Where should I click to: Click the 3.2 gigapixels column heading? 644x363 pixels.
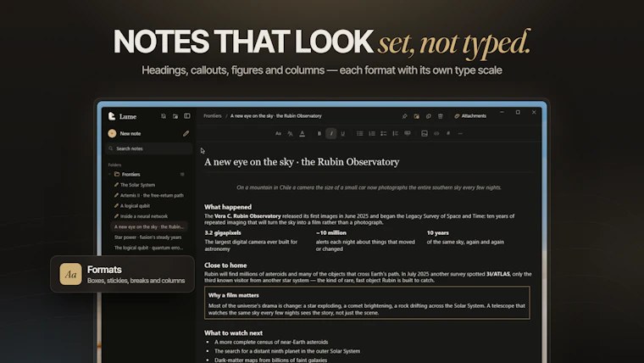[x=223, y=232]
